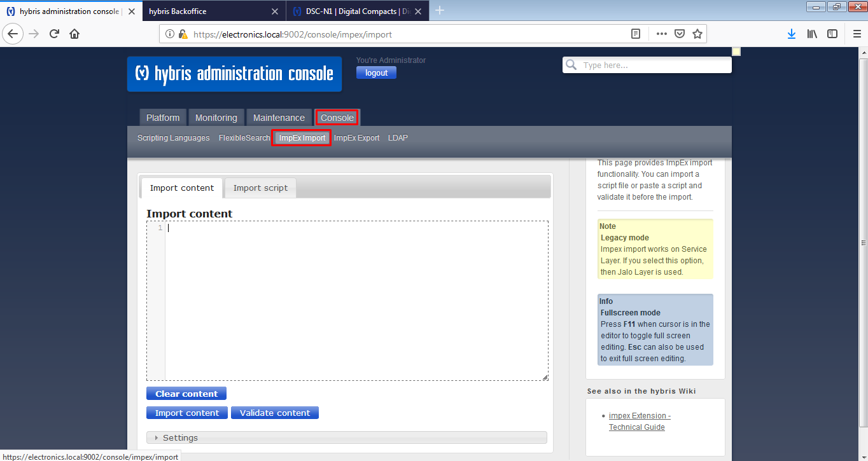Select LDAP in the Console submenu

click(397, 137)
